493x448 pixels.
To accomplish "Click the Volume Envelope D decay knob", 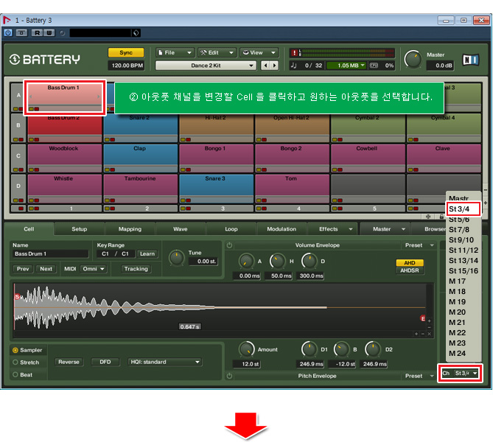I will [x=310, y=261].
